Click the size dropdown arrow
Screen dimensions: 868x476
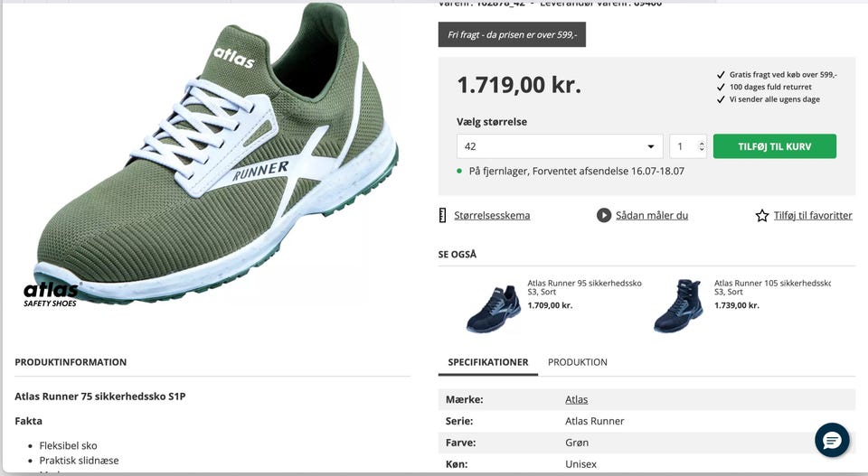pos(651,147)
